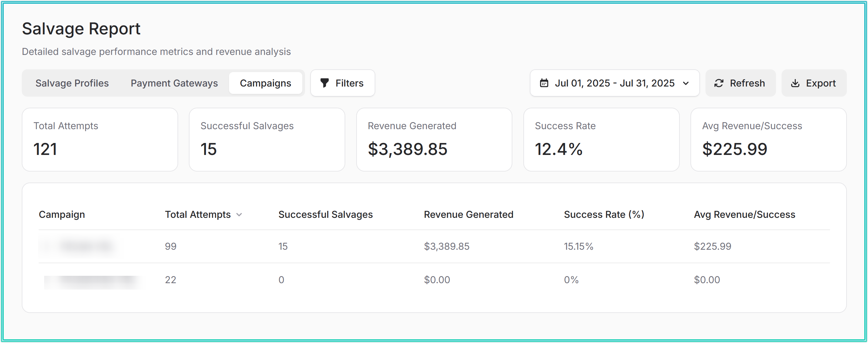
Task: Click the funnel icon in Filters
Action: [324, 83]
